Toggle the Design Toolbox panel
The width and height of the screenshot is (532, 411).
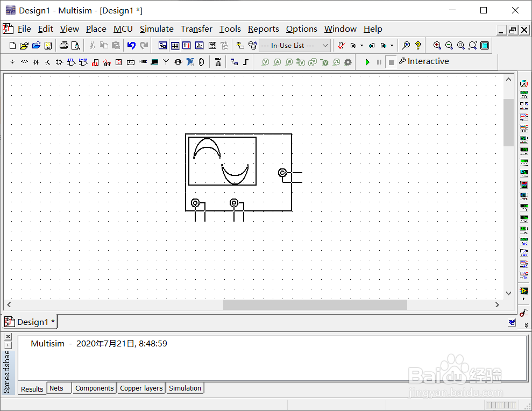pyautogui.click(x=163, y=46)
